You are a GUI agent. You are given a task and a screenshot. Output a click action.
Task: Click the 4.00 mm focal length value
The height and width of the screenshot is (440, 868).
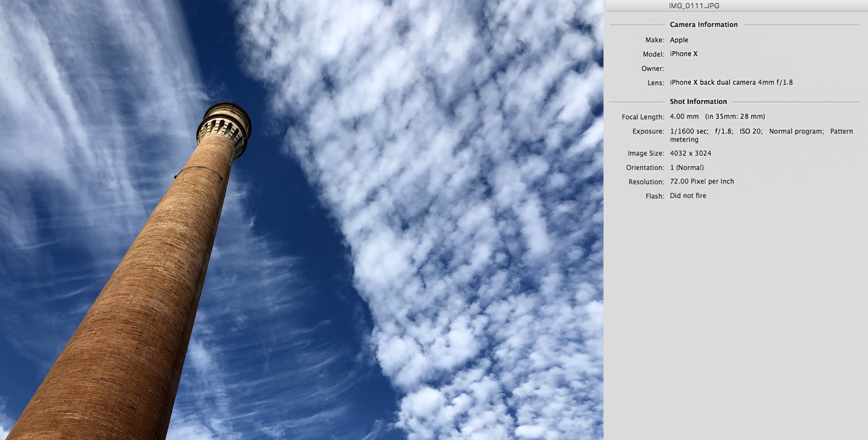684,117
